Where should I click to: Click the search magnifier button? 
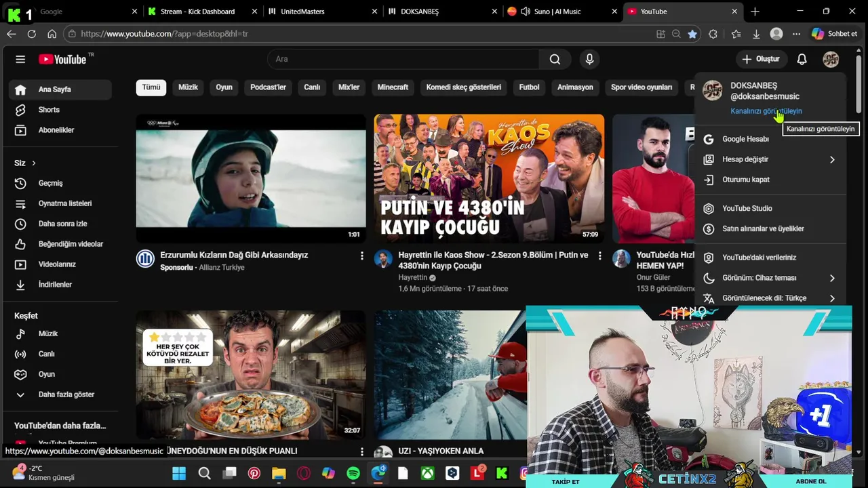pyautogui.click(x=555, y=59)
